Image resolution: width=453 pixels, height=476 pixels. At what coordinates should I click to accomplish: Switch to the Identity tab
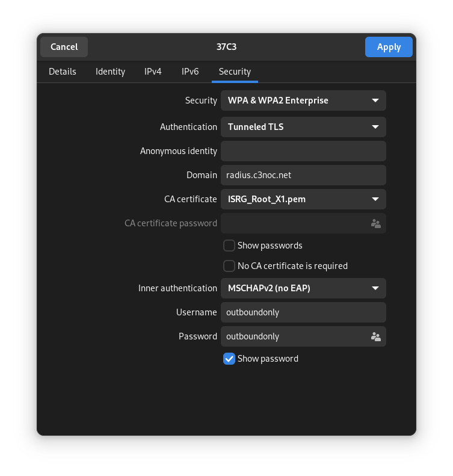110,72
